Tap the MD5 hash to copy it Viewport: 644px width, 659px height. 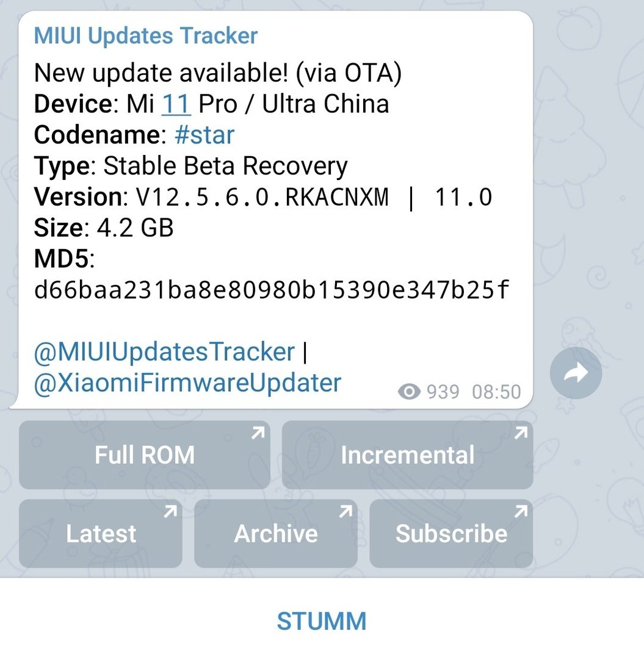click(x=272, y=290)
